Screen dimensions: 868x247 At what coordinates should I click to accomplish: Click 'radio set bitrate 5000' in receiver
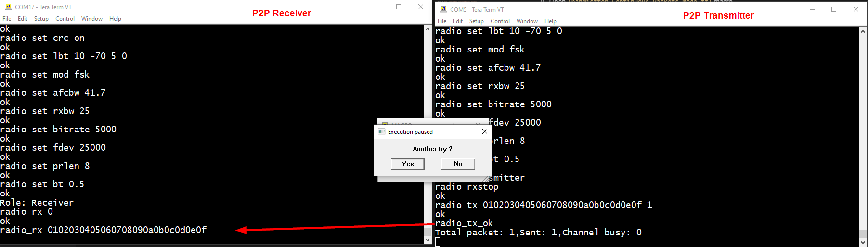[x=58, y=130]
